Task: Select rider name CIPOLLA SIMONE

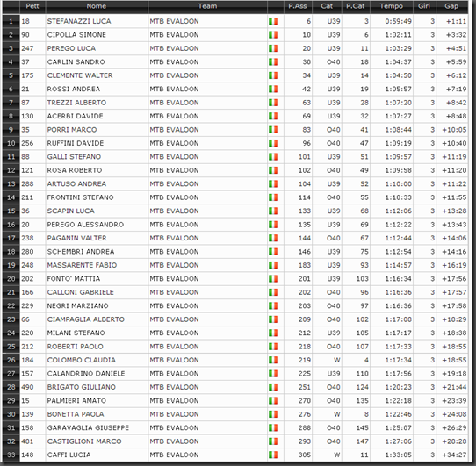Action: point(76,35)
